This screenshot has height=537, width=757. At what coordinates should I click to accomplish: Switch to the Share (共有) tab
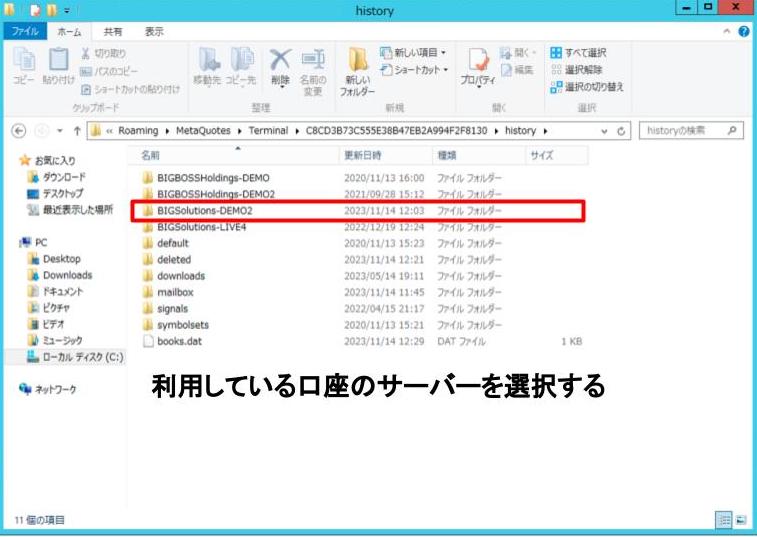(113, 32)
